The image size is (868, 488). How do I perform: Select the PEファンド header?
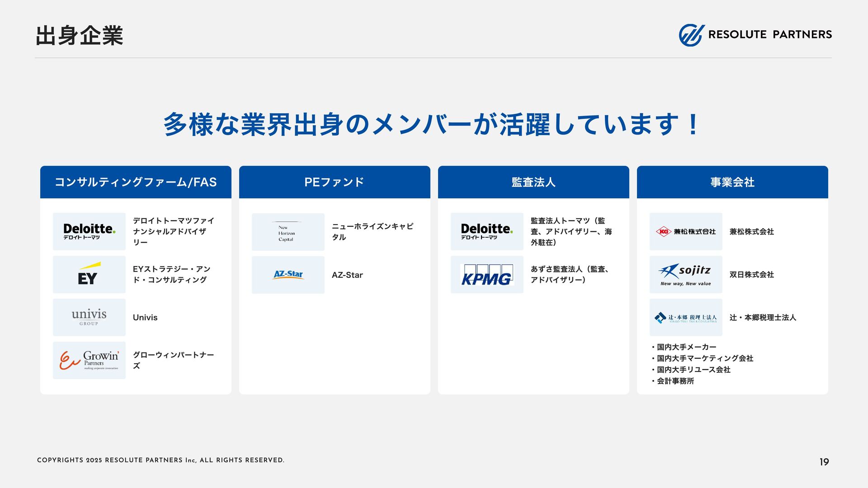(x=335, y=182)
